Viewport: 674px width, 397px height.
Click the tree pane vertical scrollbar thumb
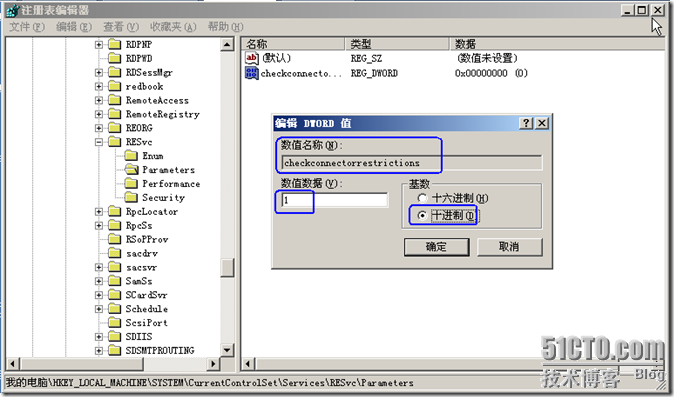[x=227, y=268]
